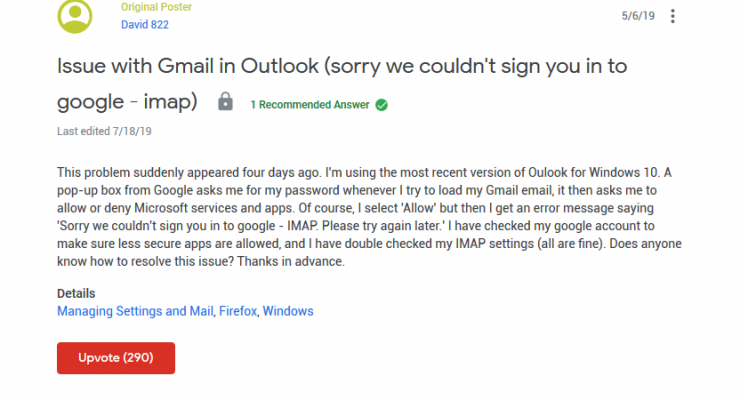Jump to 1 Recommended Answer
Viewport: 740px width, 400px height.
click(x=310, y=105)
